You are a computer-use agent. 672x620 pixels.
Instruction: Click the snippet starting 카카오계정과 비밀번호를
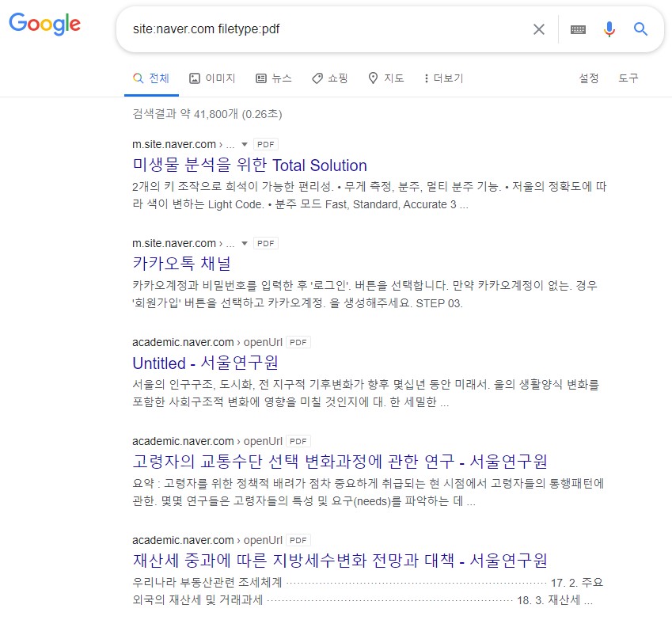tap(365, 295)
